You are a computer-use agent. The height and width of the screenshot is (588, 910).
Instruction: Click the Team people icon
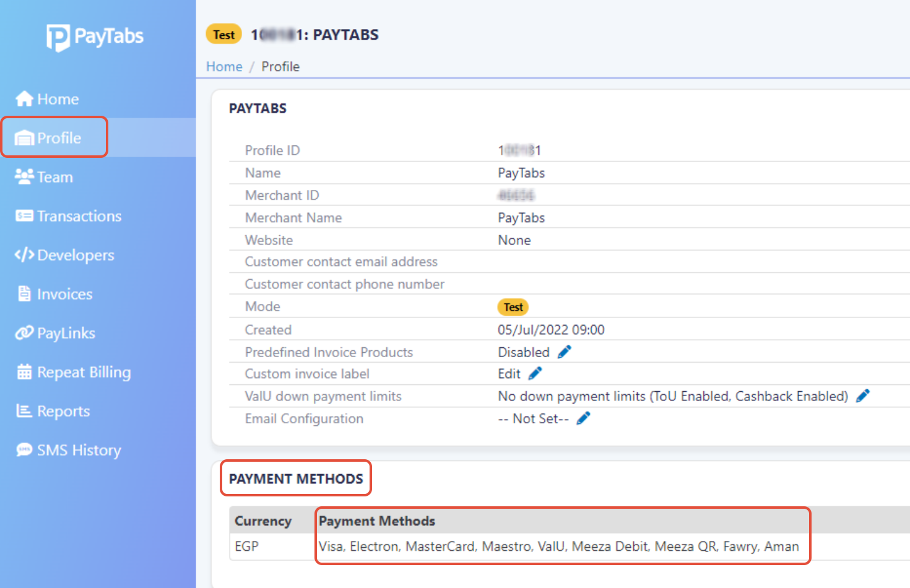pos(24,176)
